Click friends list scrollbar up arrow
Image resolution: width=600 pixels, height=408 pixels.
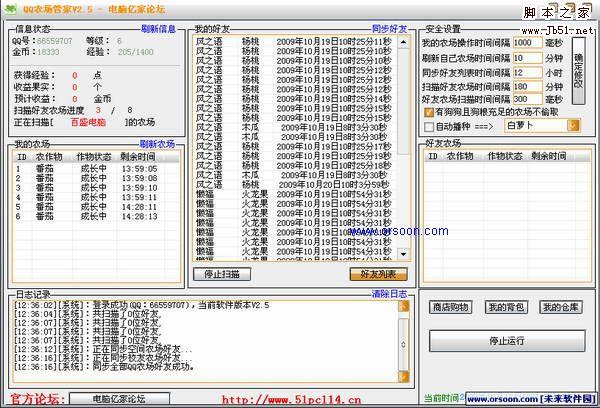coord(403,42)
